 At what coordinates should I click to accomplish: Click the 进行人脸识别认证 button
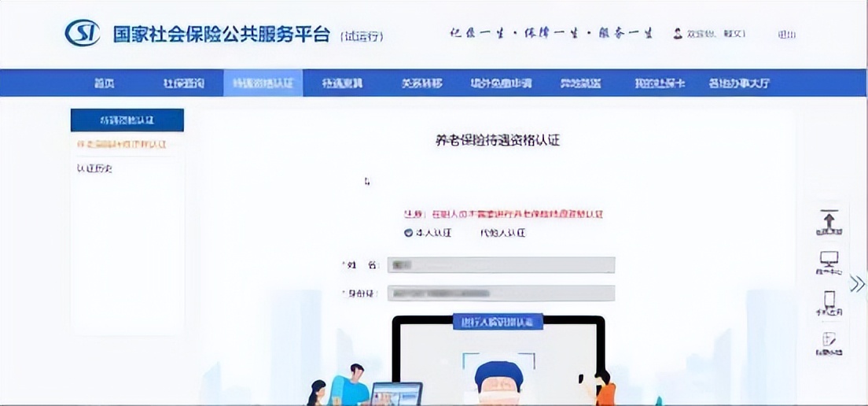click(x=498, y=321)
